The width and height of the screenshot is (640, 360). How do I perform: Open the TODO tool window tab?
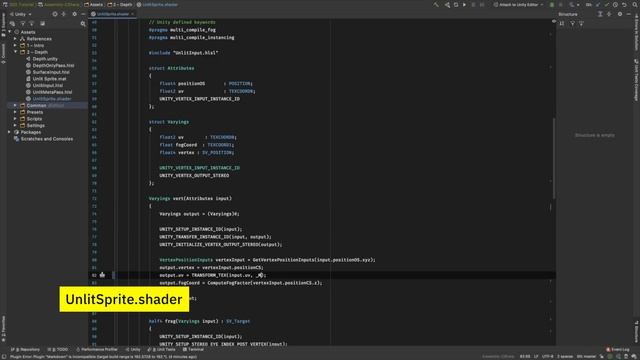click(x=58, y=349)
